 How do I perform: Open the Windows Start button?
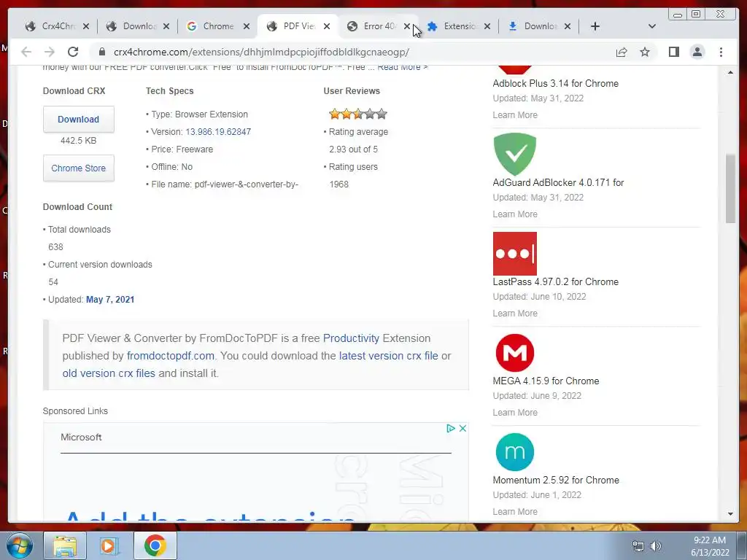[x=20, y=545]
